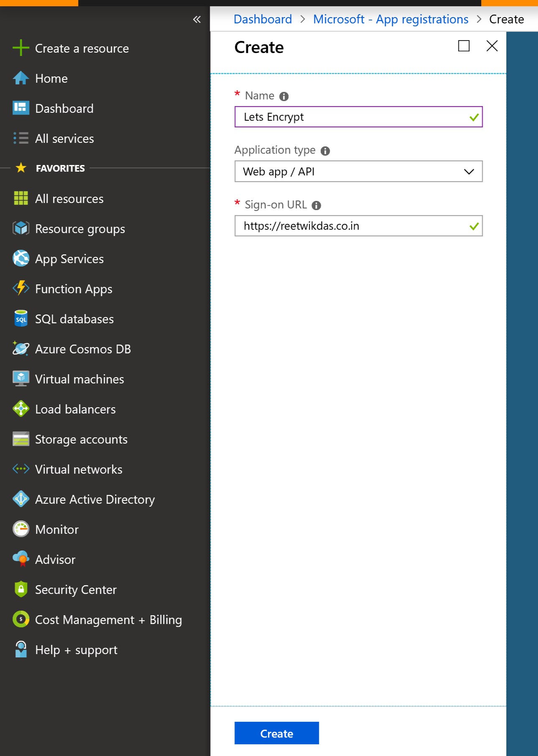This screenshot has height=756, width=538.
Task: Click the All services list icon
Action: click(21, 138)
